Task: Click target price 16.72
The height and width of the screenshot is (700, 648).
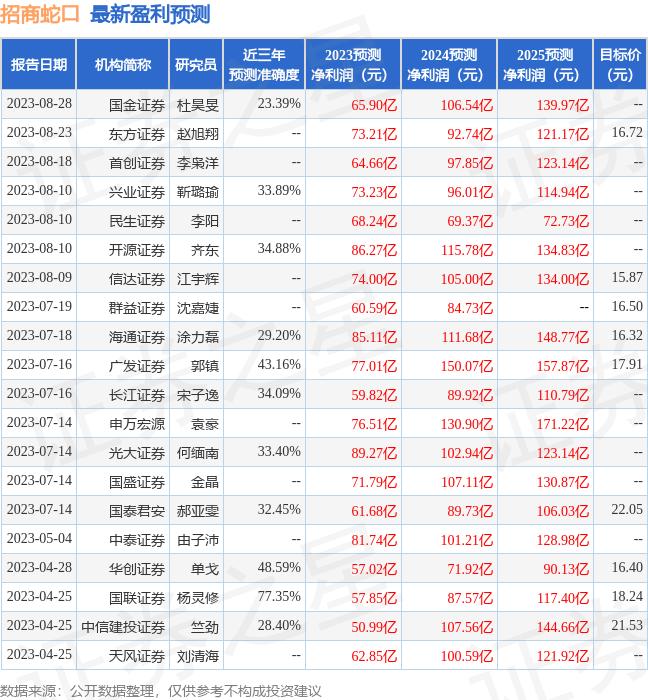Action: (x=627, y=133)
